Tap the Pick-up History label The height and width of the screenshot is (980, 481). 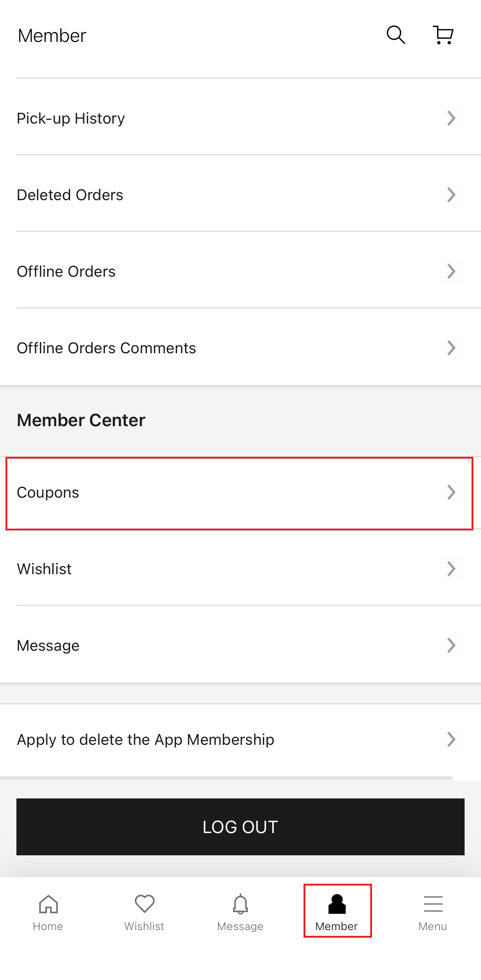[x=71, y=118]
